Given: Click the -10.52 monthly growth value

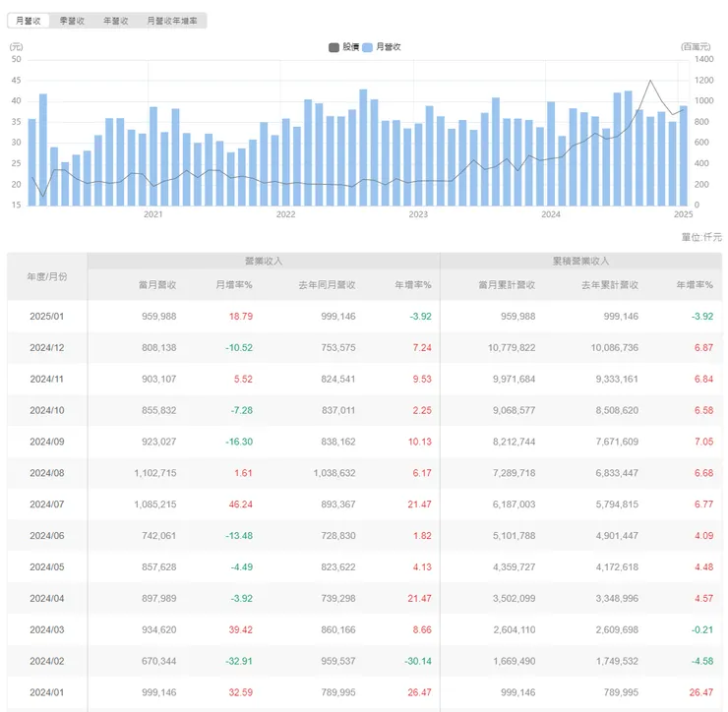Looking at the screenshot, I should pos(239,348).
